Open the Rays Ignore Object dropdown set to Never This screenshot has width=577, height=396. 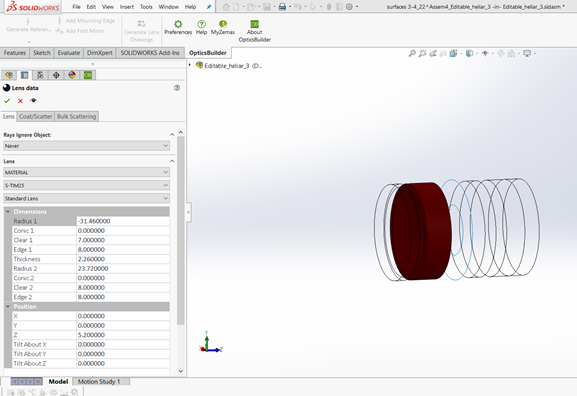pyautogui.click(x=86, y=146)
